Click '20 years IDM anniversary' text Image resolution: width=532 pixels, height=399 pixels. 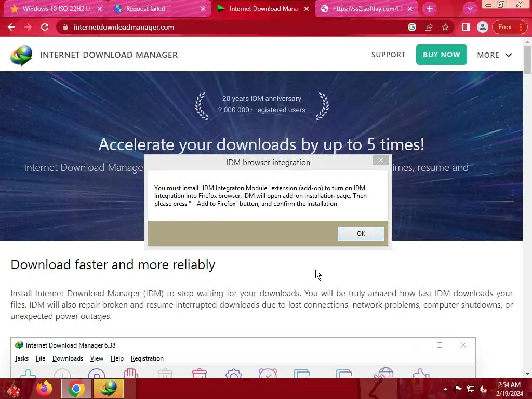[x=262, y=98]
